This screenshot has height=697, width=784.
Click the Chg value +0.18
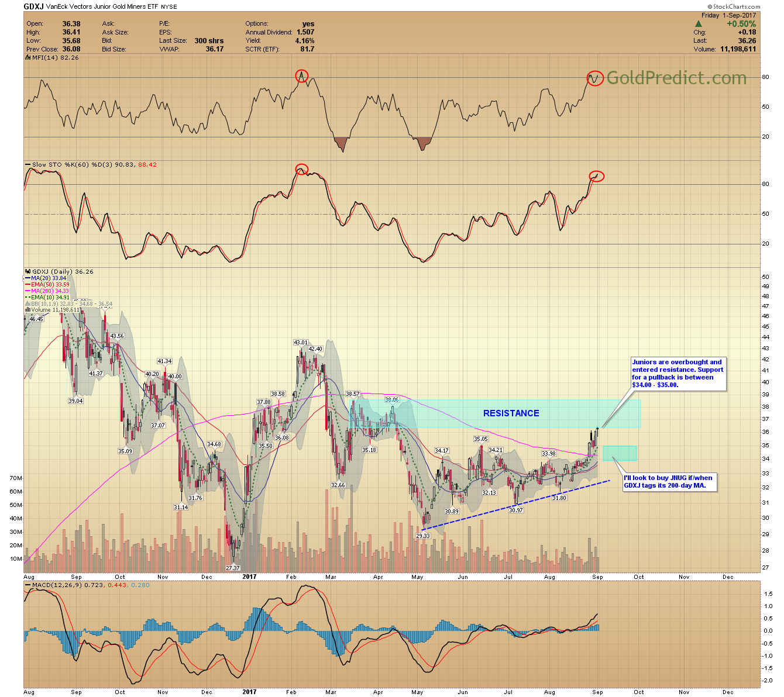click(747, 33)
